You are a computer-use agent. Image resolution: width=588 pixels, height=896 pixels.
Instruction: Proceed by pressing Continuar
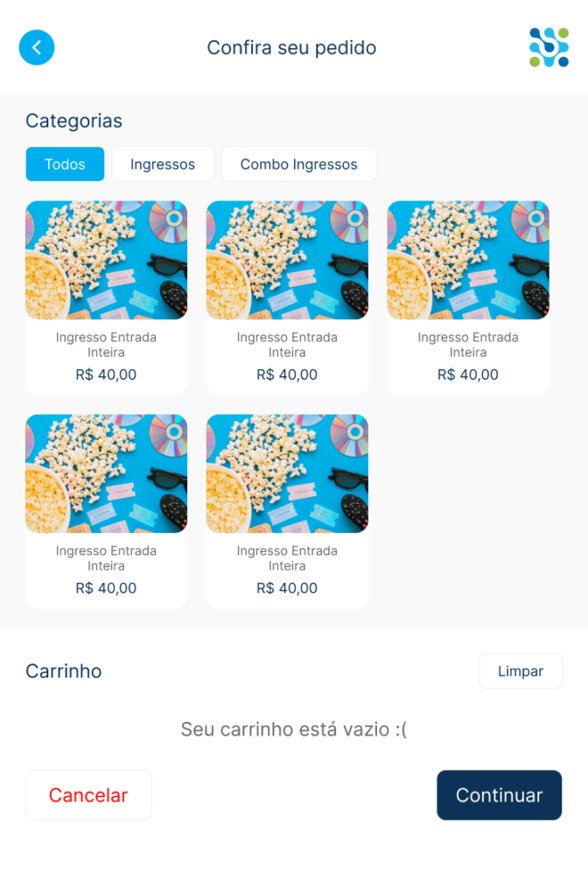[499, 795]
